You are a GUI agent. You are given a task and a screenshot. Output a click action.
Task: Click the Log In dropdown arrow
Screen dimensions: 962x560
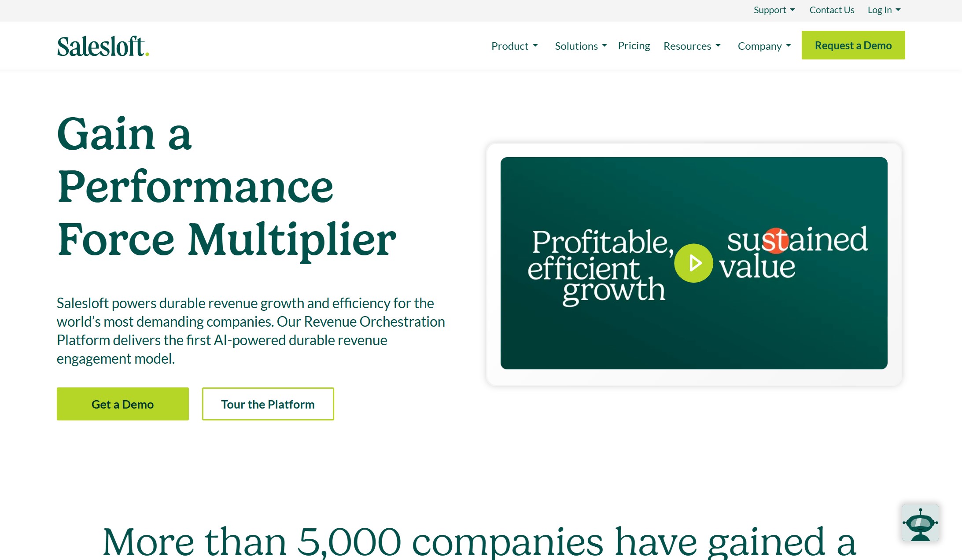click(899, 10)
